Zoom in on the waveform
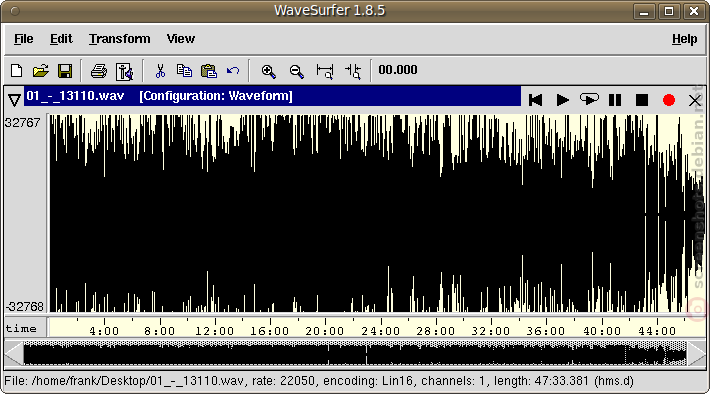The image size is (710, 394). 269,72
